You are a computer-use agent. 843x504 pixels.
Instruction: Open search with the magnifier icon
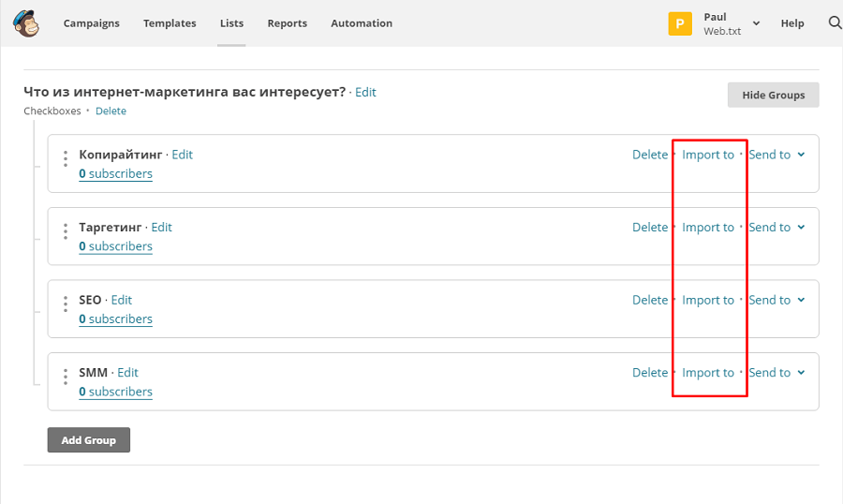point(835,23)
